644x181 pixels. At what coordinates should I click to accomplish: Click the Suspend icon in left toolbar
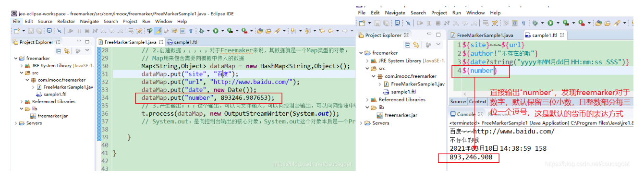click(x=79, y=31)
